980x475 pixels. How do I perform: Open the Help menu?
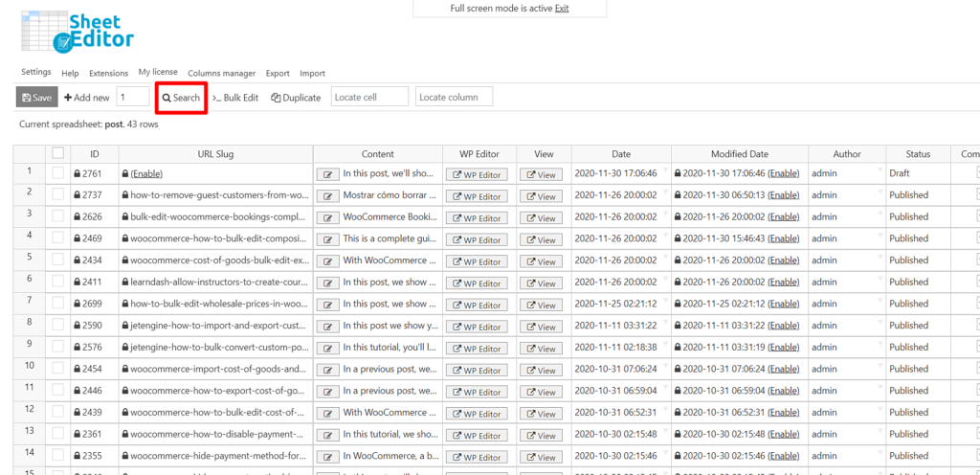(70, 73)
